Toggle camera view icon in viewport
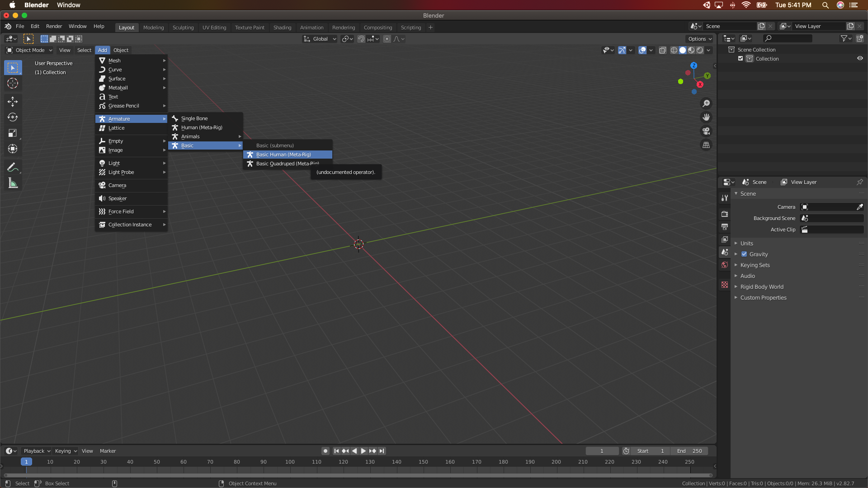Image resolution: width=868 pixels, height=488 pixels. coord(706,131)
